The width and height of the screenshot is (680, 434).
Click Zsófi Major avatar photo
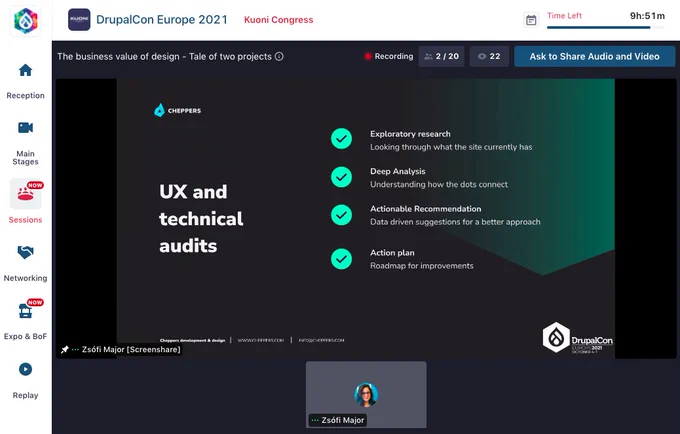tap(366, 395)
